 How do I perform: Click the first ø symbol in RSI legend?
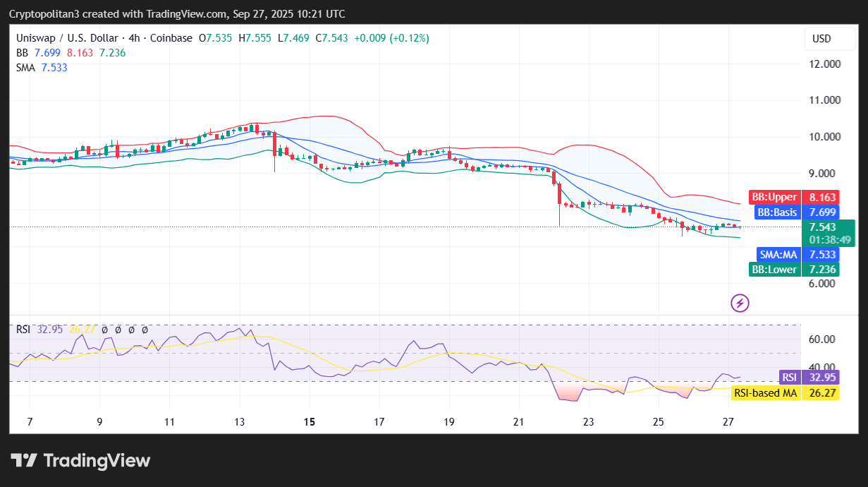coord(104,330)
